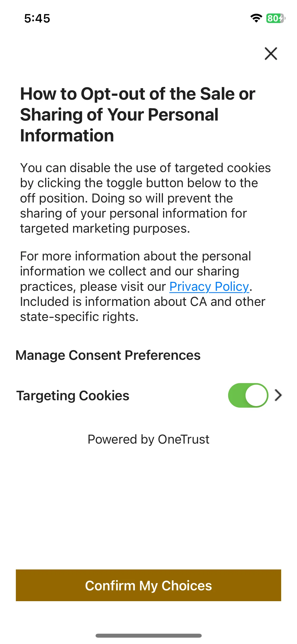Image resolution: width=297 pixels, height=644 pixels.
Task: Turn off the Targeting Cookies toggle
Action: 248,395
